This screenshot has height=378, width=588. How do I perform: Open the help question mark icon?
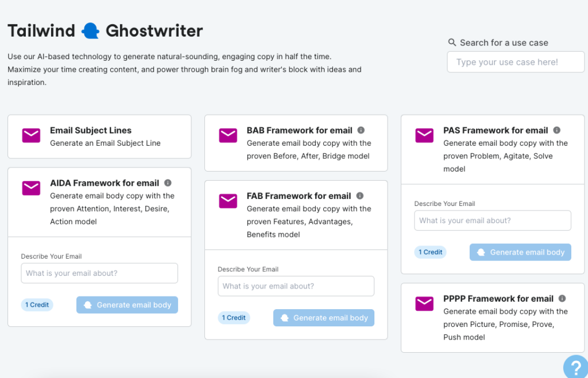pyautogui.click(x=575, y=367)
